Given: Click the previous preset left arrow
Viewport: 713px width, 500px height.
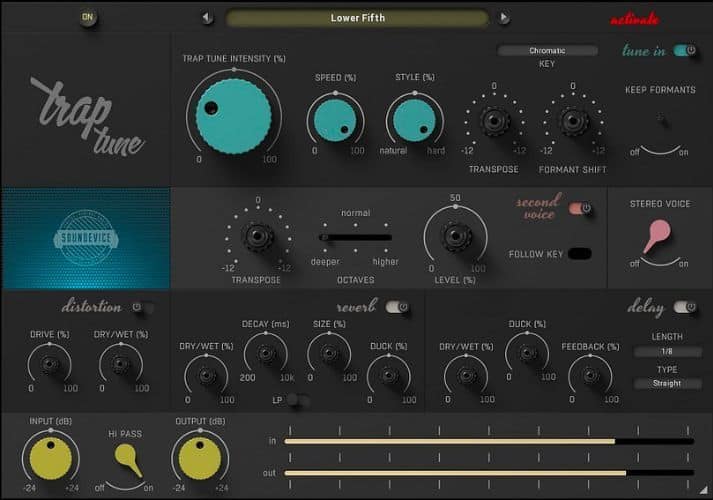Looking at the screenshot, I should 206,17.
